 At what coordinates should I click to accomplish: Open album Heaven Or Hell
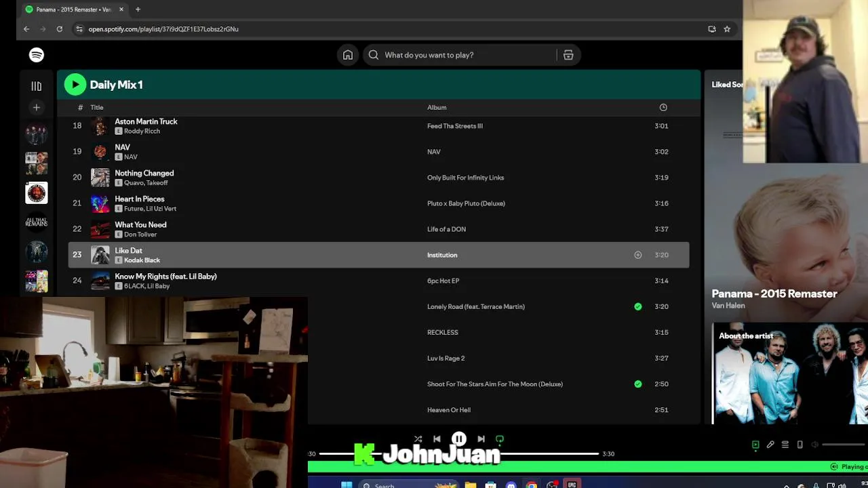(449, 409)
